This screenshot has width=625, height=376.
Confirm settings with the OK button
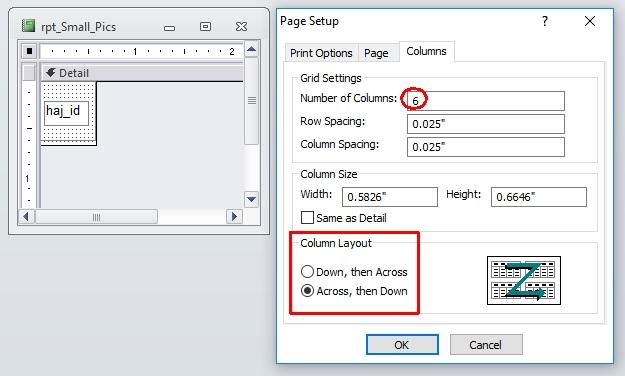tap(402, 345)
